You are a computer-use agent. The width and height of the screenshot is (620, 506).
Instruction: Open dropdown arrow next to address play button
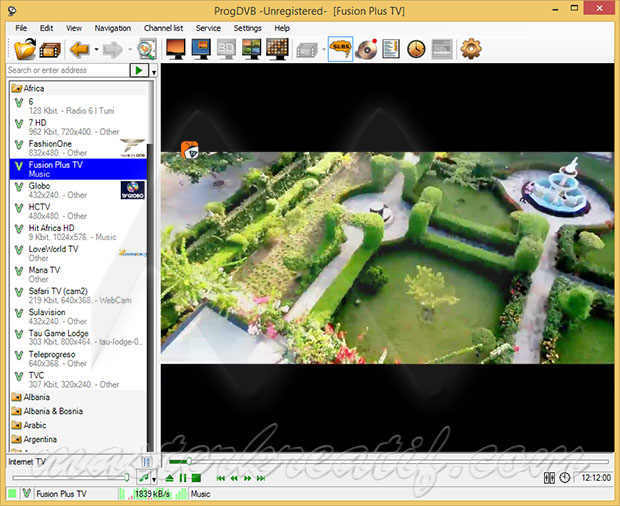(154, 72)
